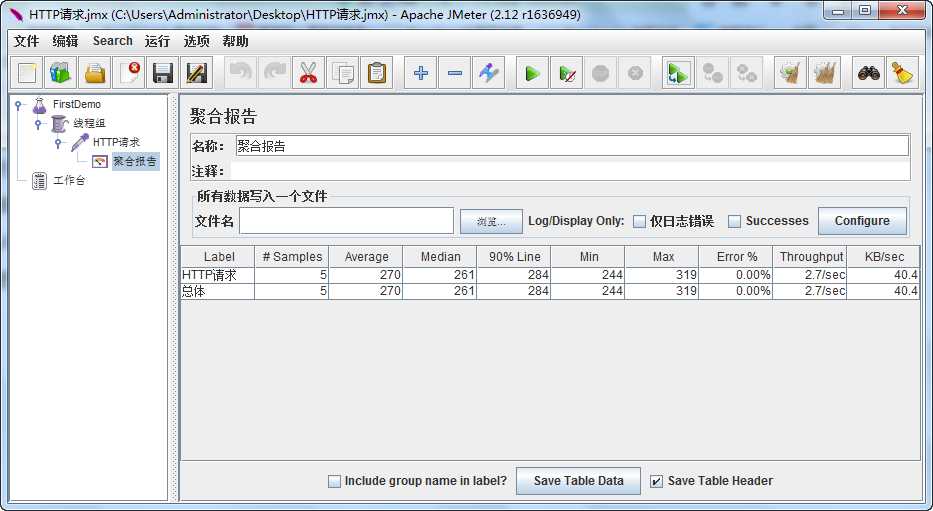This screenshot has height=511, width=933.
Task: Click the Save floppy disk icon
Action: click(x=162, y=73)
